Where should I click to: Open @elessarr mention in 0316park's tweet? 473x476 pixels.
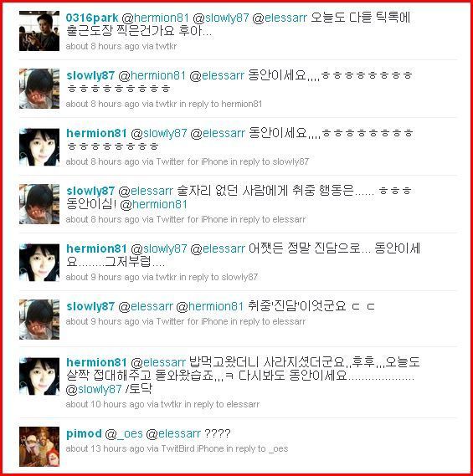(280, 18)
